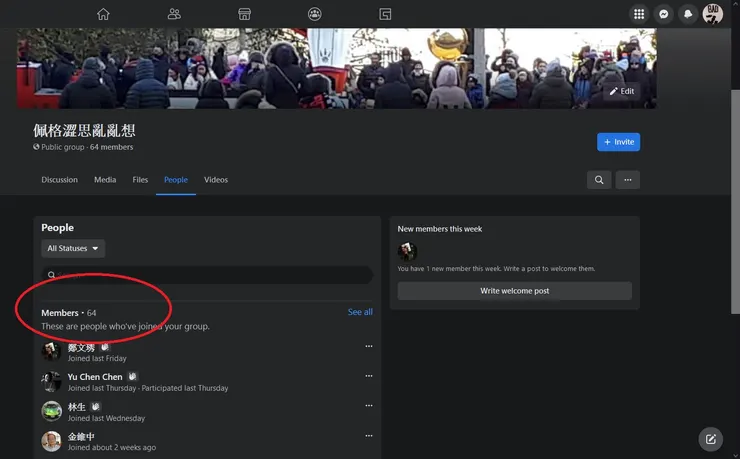This screenshot has height=459, width=740.
Task: Open the Notifications bell icon
Action: click(x=688, y=14)
